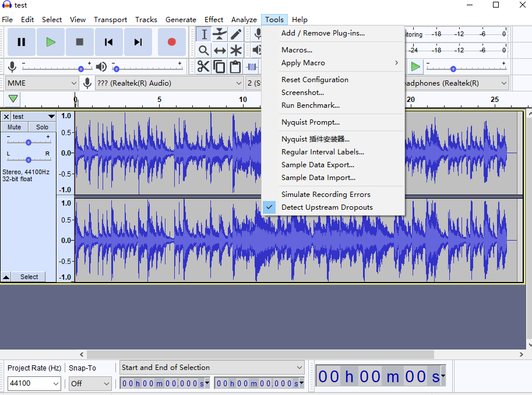Select the Draw tool
This screenshot has height=395, width=532.
point(235,34)
